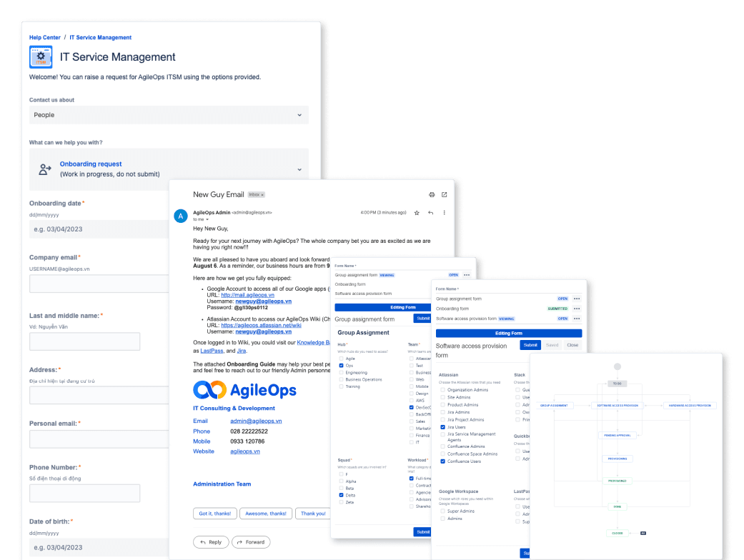Click the Onboarding date input field

click(99, 229)
